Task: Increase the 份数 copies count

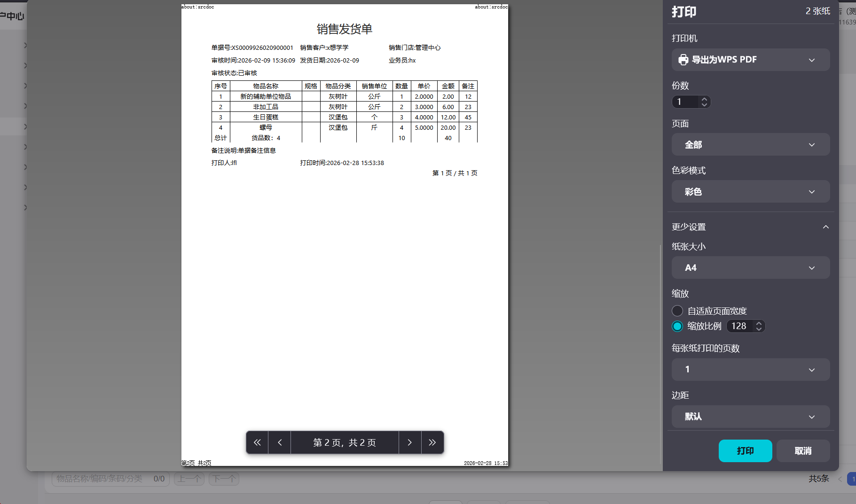Action: (704, 99)
